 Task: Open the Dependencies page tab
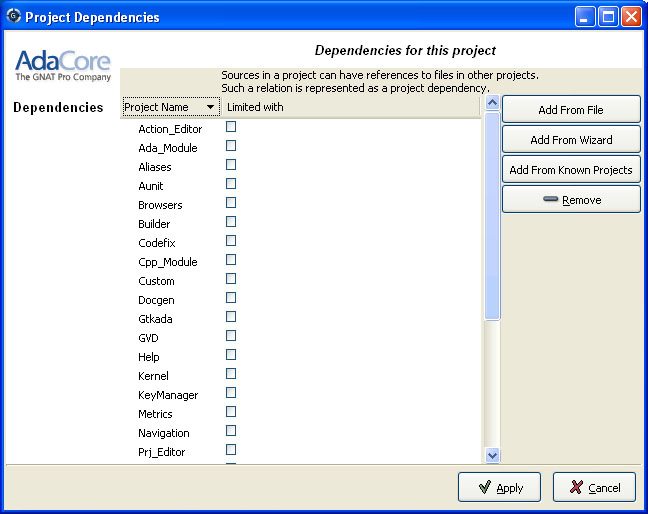58,108
